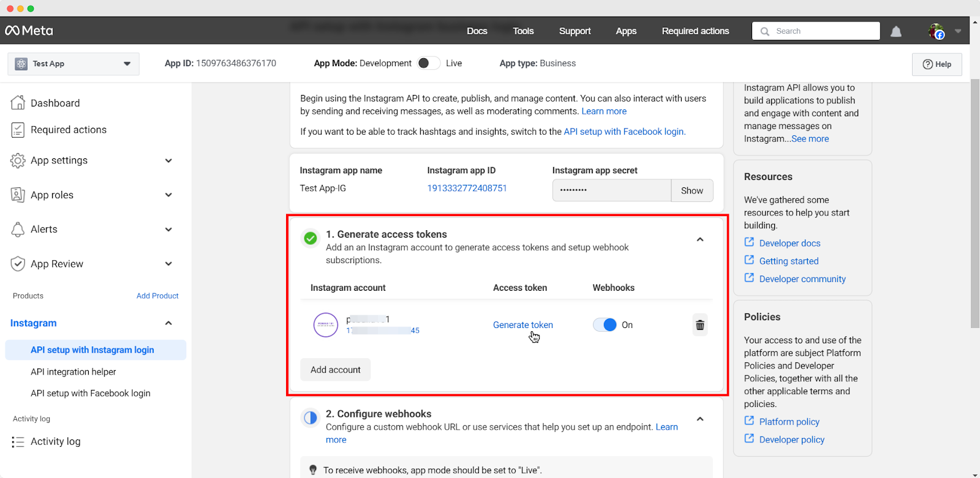This screenshot has height=478, width=980.
Task: Open the Developer community link
Action: [802, 278]
